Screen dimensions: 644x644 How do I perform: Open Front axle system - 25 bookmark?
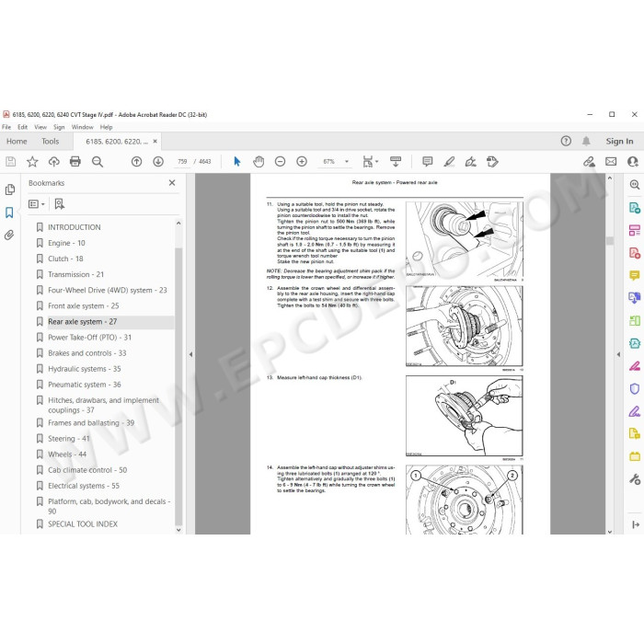click(83, 306)
